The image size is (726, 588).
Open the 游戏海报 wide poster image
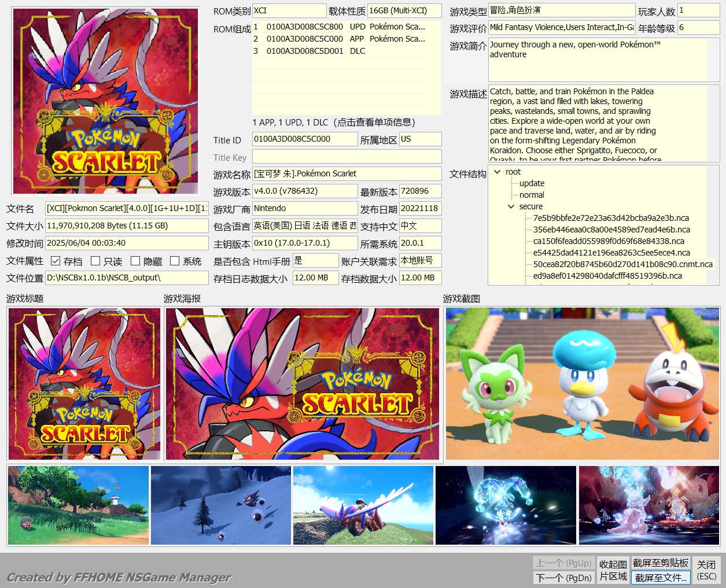tap(303, 384)
